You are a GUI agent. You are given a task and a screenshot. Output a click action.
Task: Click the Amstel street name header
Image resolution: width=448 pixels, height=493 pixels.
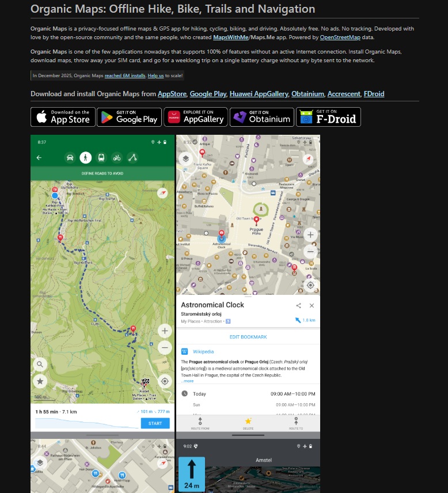pos(264,460)
